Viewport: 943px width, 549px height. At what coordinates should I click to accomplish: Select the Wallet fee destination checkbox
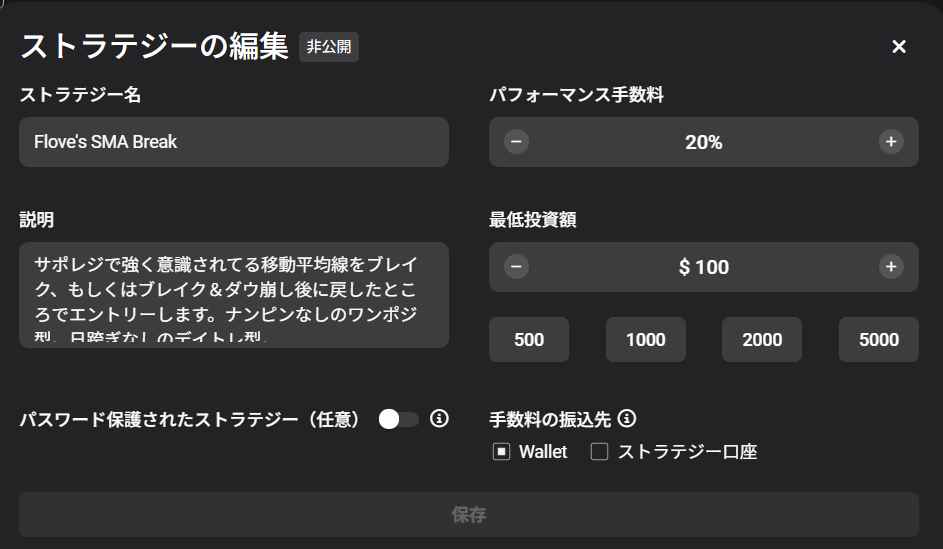pyautogui.click(x=501, y=452)
